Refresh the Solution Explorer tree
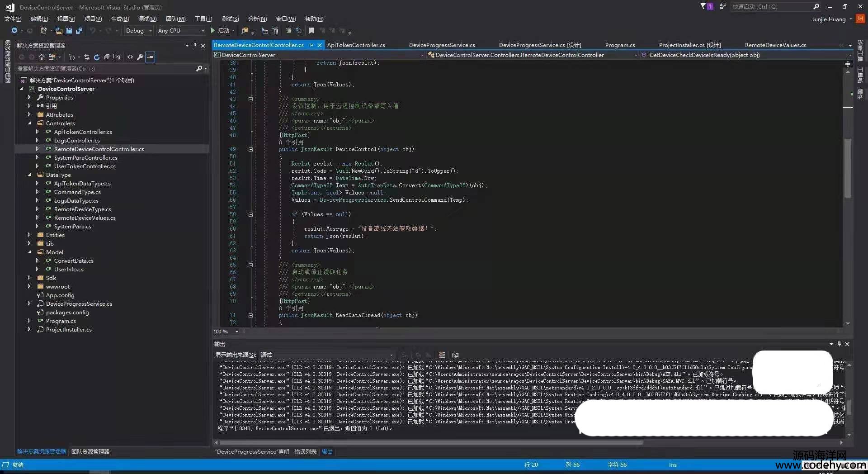The width and height of the screenshot is (868, 474). pos(97,57)
